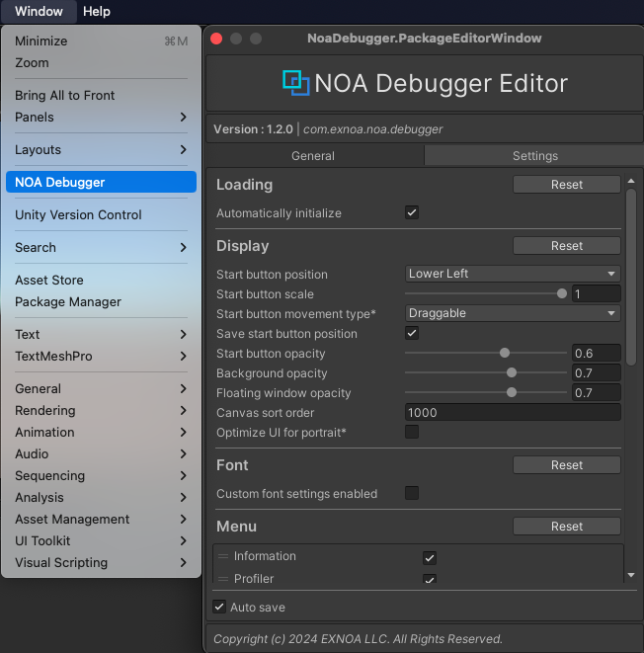644x653 pixels.
Task: Click scrollbar up arrow in settings
Action: [x=631, y=181]
